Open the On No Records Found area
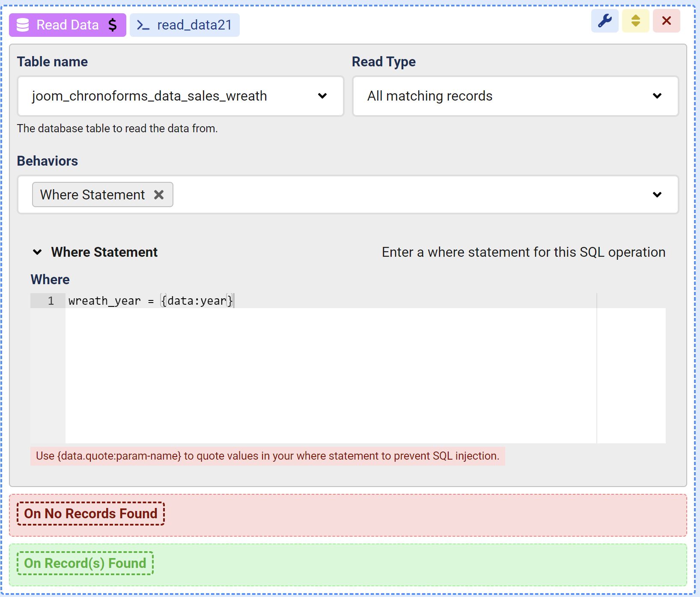 tap(91, 514)
